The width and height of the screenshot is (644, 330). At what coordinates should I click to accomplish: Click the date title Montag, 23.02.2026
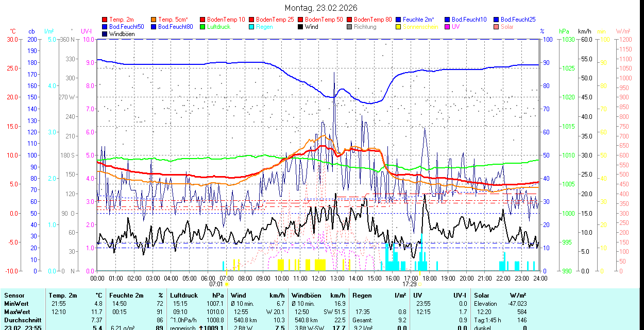(x=320, y=8)
